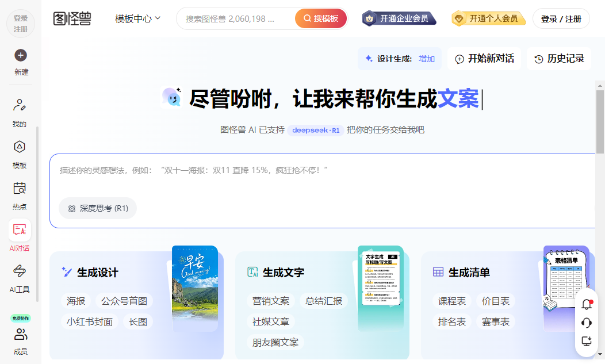Click the scrollbar down arrow
605x364 pixels.
(600, 354)
